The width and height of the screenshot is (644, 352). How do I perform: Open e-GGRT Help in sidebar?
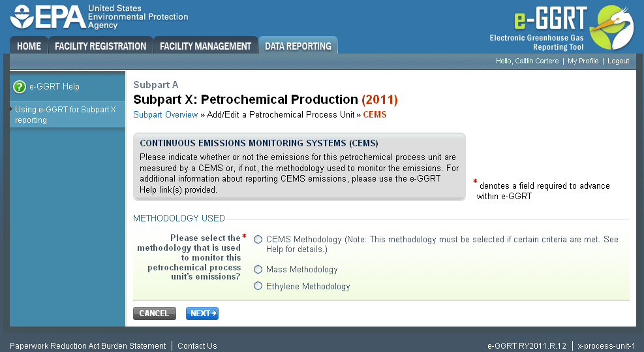54,87
